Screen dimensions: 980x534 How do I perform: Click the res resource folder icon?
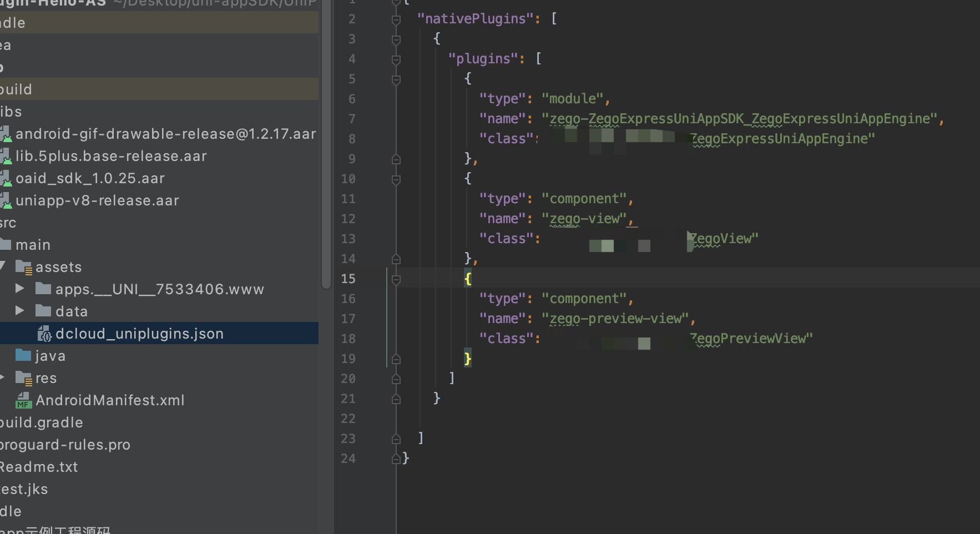point(24,378)
